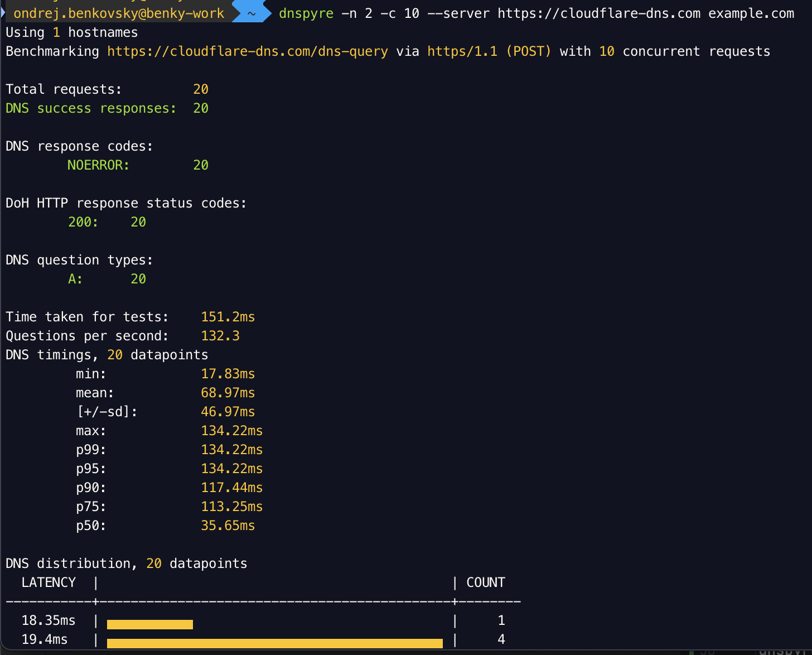The image size is (812, 655).
Task: Open the https://cloudflare-dns.com/dns-query benchmarking URL
Action: [248, 51]
